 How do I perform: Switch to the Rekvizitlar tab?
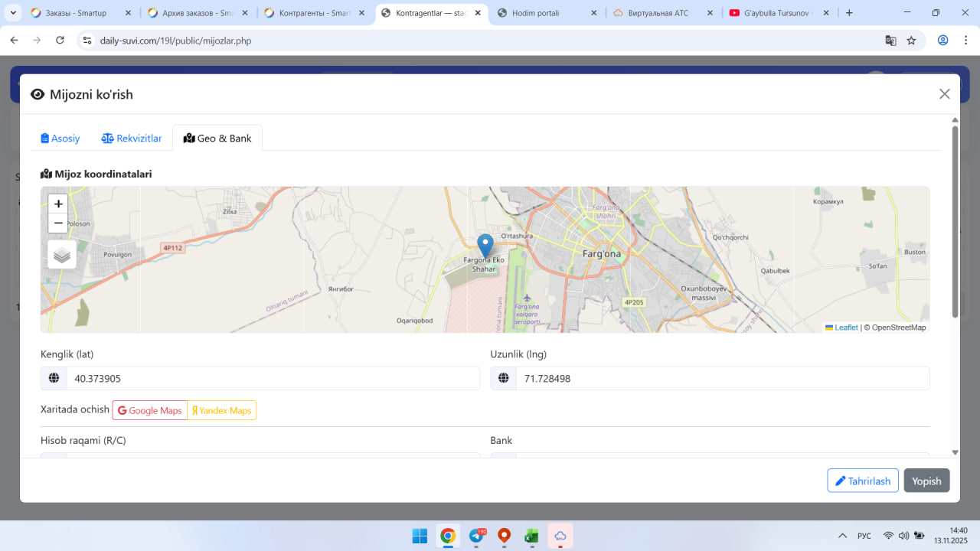pos(132,139)
